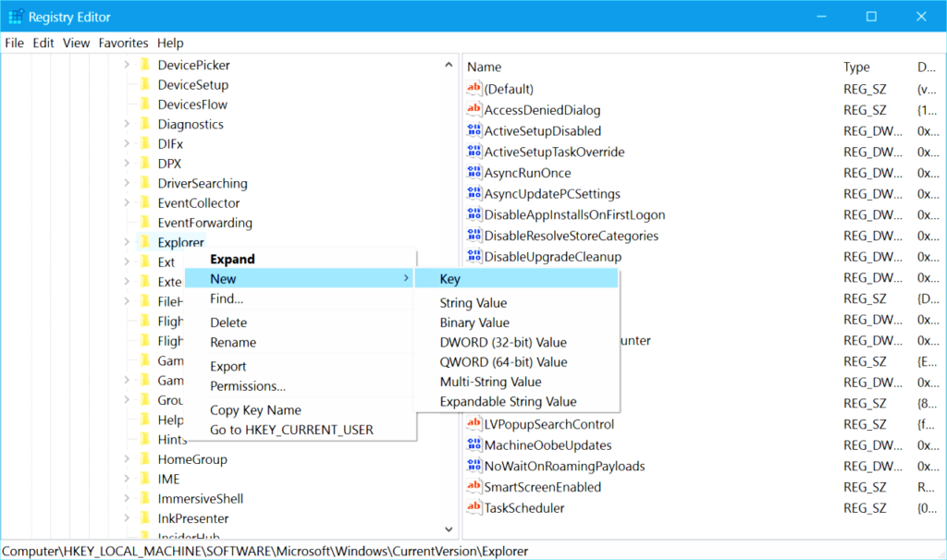Click the DriverSearching folder icon

[144, 183]
